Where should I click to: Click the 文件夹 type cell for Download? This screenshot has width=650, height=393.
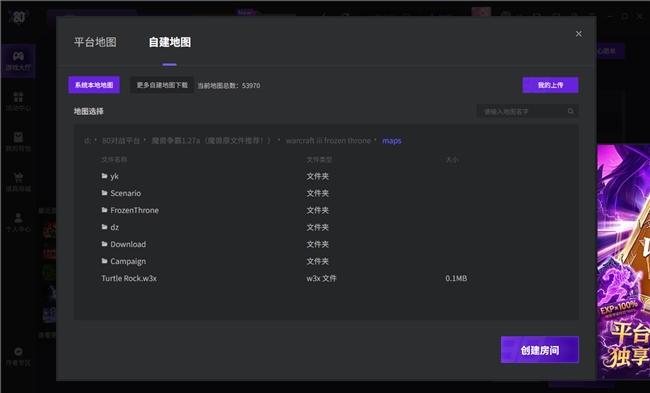pyautogui.click(x=318, y=245)
